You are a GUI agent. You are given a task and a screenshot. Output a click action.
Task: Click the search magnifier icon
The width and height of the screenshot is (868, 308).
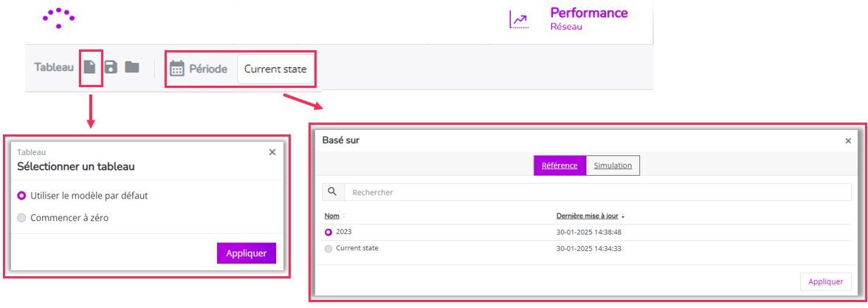click(x=333, y=192)
